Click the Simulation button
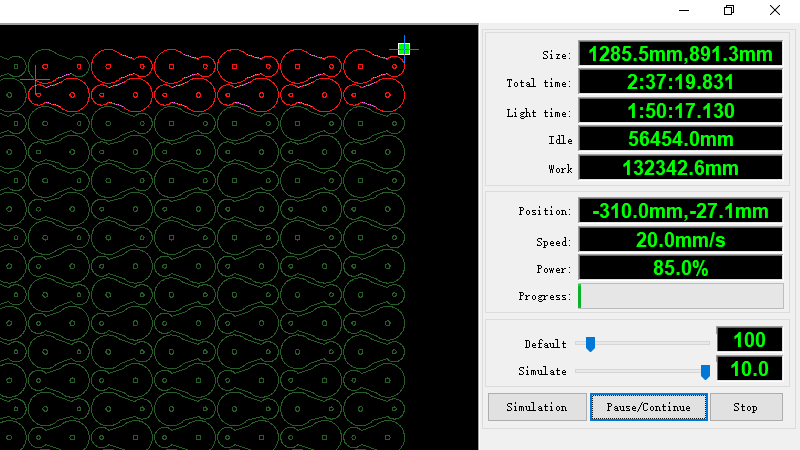The image size is (800, 450). pyautogui.click(x=536, y=407)
